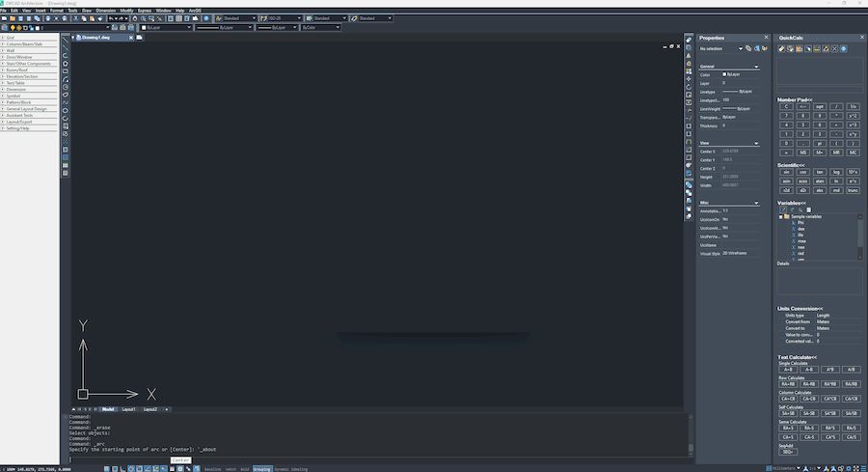Toggle Dynamic labeling in the status bar

coord(291,469)
